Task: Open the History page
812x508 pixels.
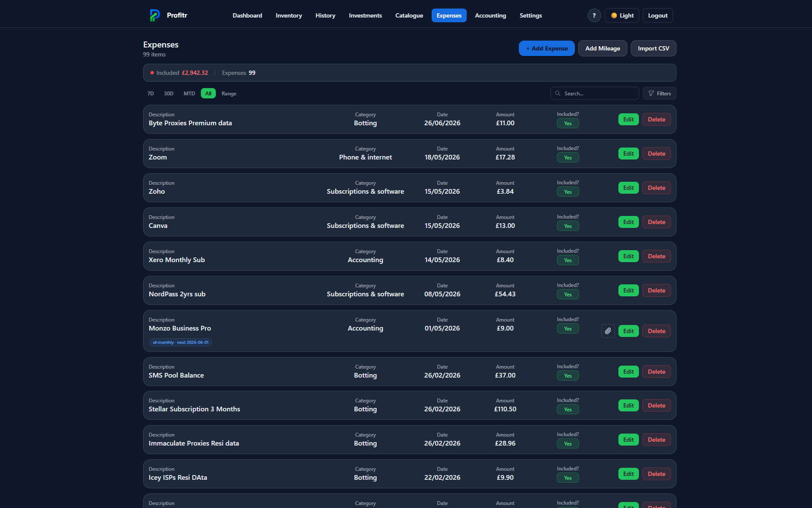Action: pos(325,15)
